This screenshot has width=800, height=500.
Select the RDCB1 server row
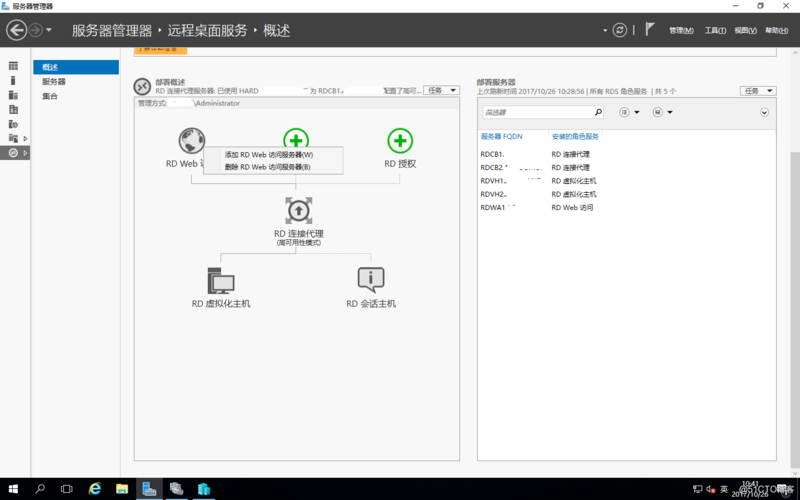pos(627,154)
